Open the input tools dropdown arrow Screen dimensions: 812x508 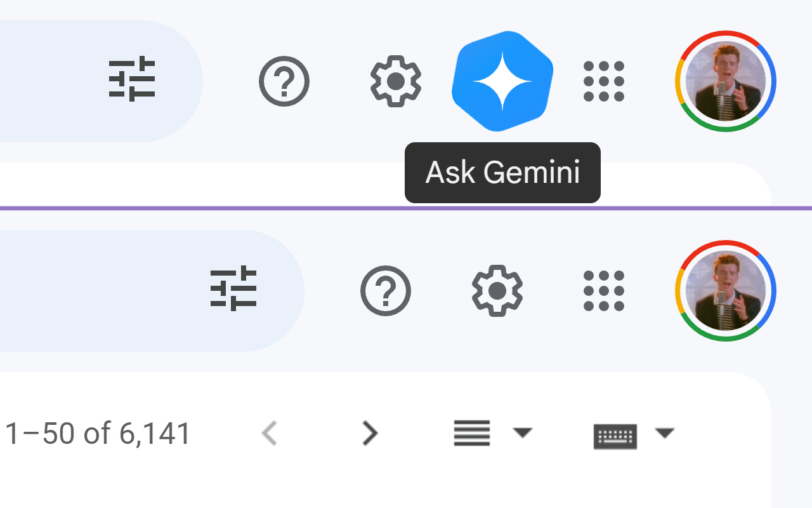(665, 434)
